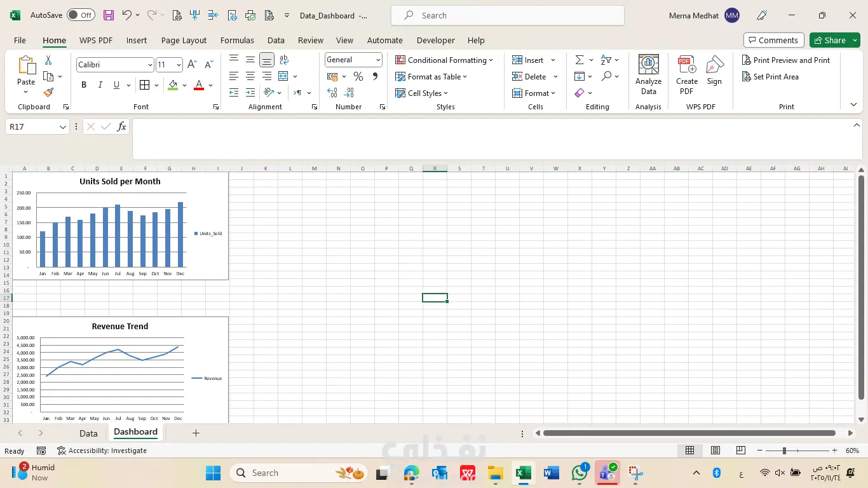Click the Top Align icon
The width and height of the screenshot is (868, 488).
tap(234, 60)
